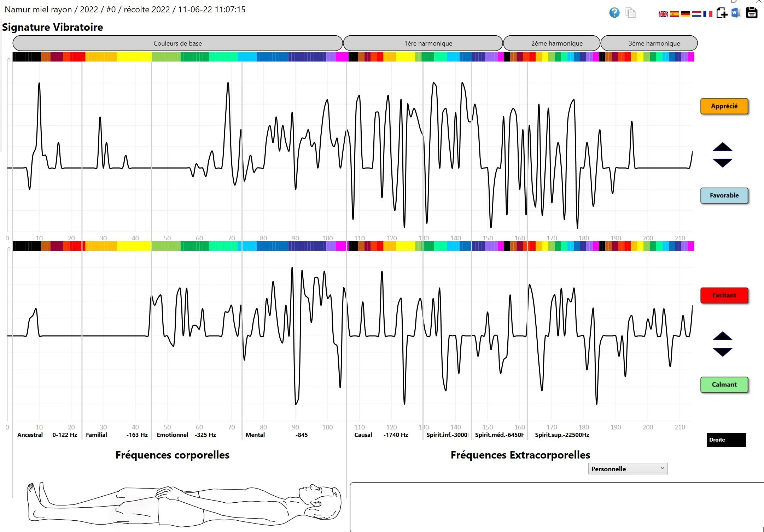
Task: Pick the French flag language icon
Action: point(707,14)
